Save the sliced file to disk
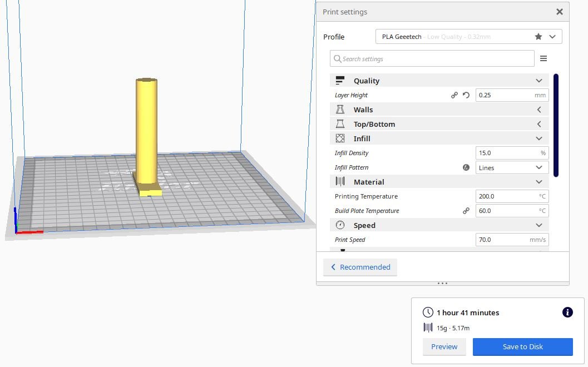Screen dimensions: 588x367 523,347
